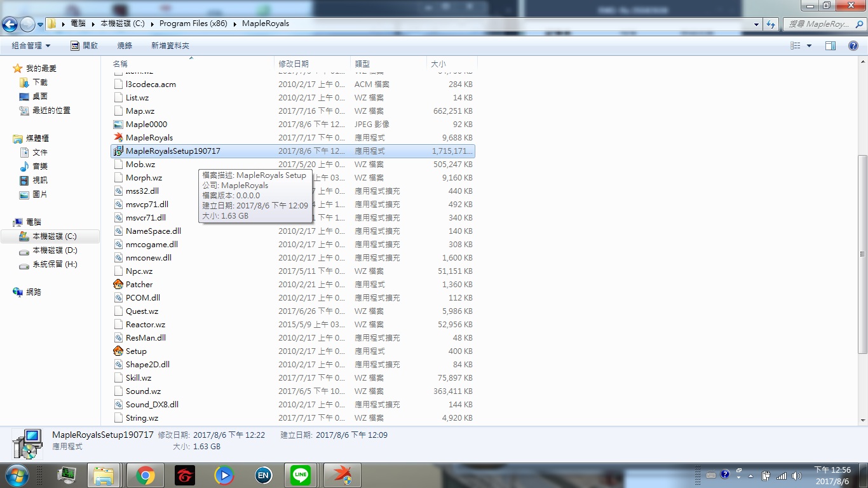868x488 pixels.
Task: Open the view options dropdown arrow
Action: pyautogui.click(x=809, y=46)
